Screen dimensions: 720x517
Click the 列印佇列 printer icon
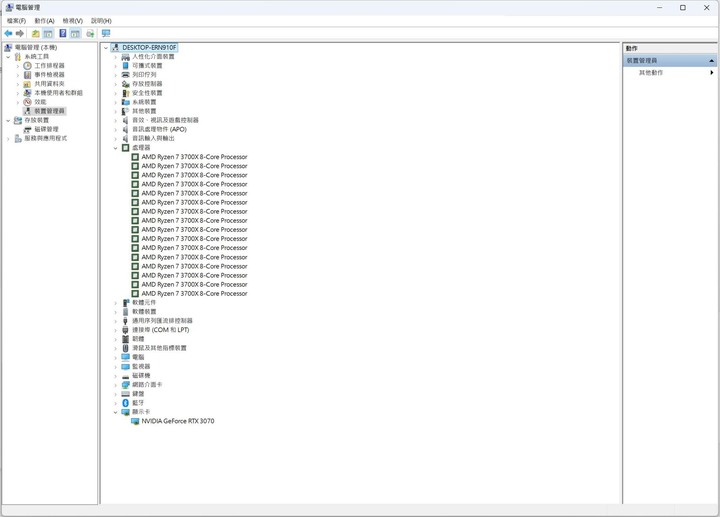125,75
